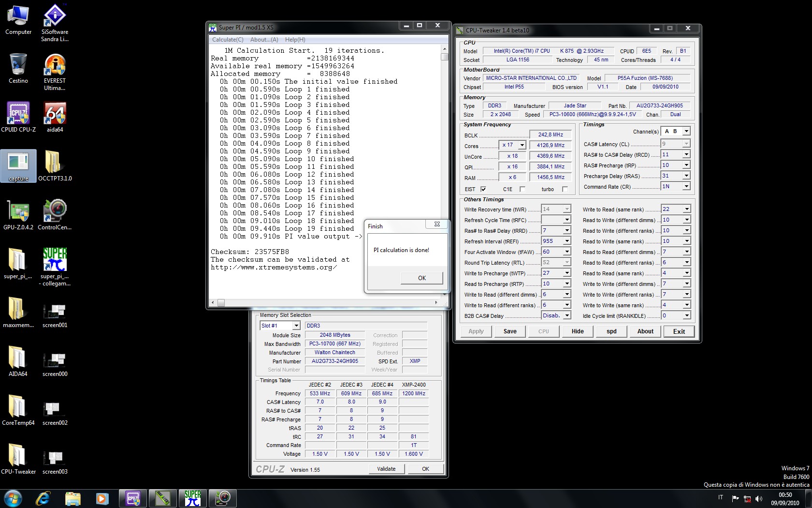The height and width of the screenshot is (508, 812).
Task: Open Windows Start menu orb
Action: (13, 498)
